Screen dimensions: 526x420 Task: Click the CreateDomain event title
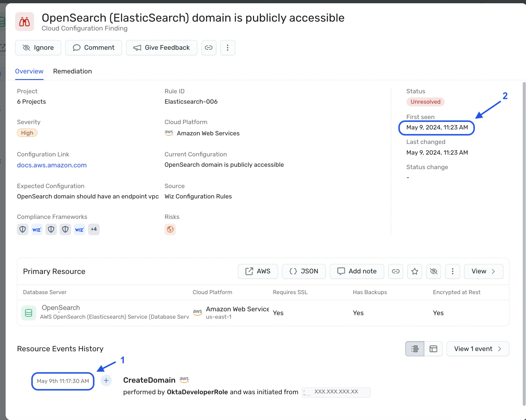click(149, 380)
